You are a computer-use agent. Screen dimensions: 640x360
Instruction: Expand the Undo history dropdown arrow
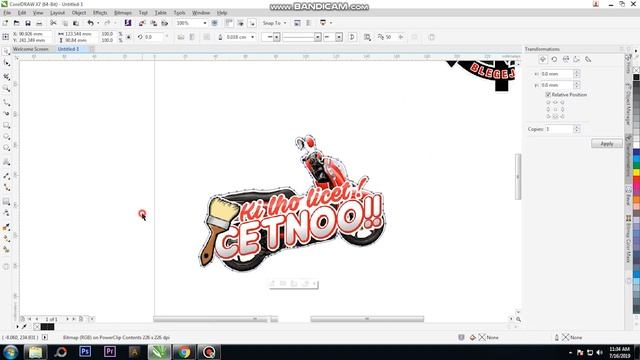coord(98,23)
